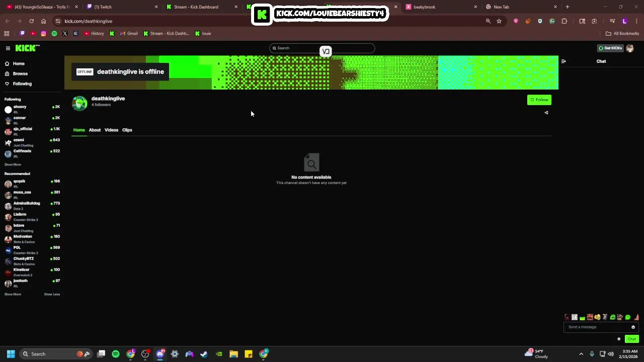Screen dimensions: 644x362
Task: Click the address bar URL
Action: (88, 21)
